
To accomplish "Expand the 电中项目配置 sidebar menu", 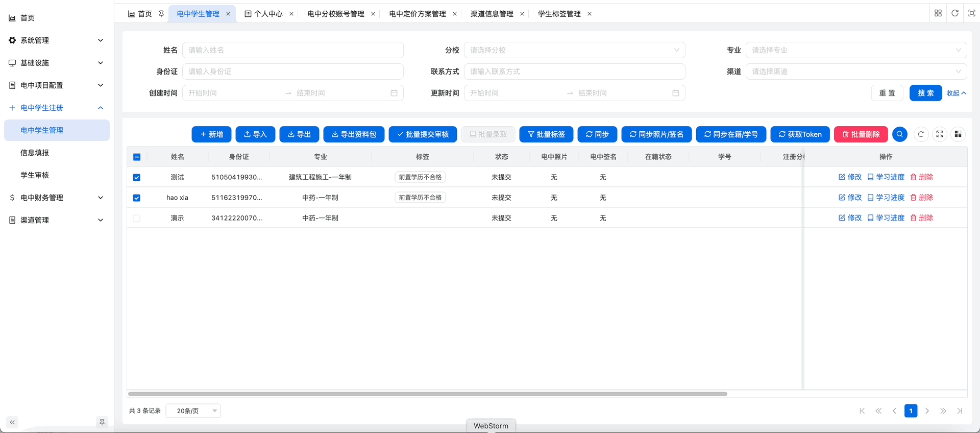I will click(x=57, y=85).
